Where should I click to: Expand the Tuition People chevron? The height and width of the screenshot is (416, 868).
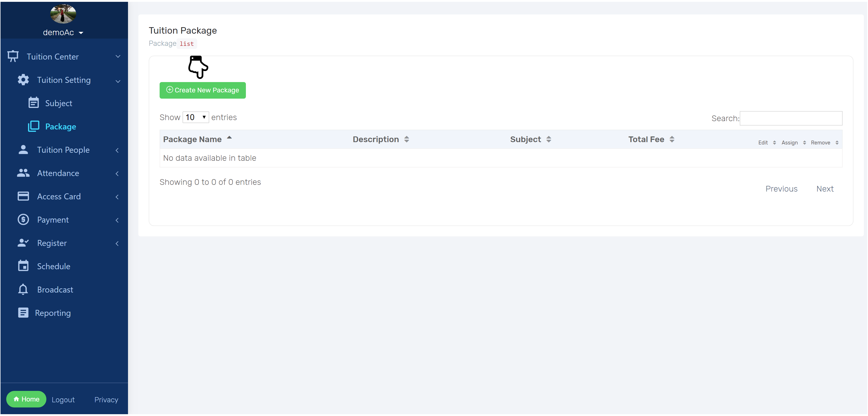click(117, 150)
